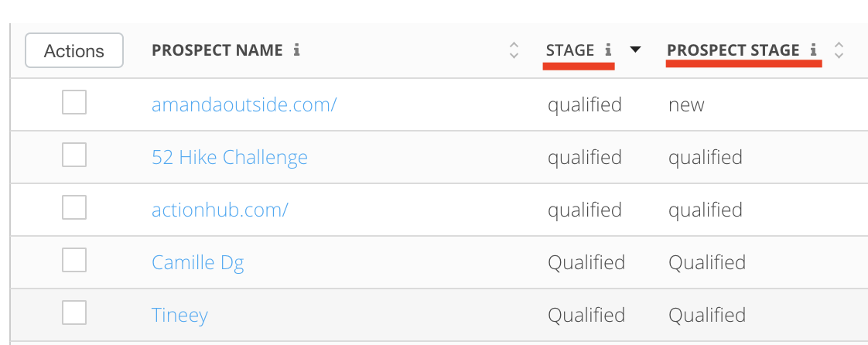Check the actionhub.com/ row checkbox

(74, 209)
